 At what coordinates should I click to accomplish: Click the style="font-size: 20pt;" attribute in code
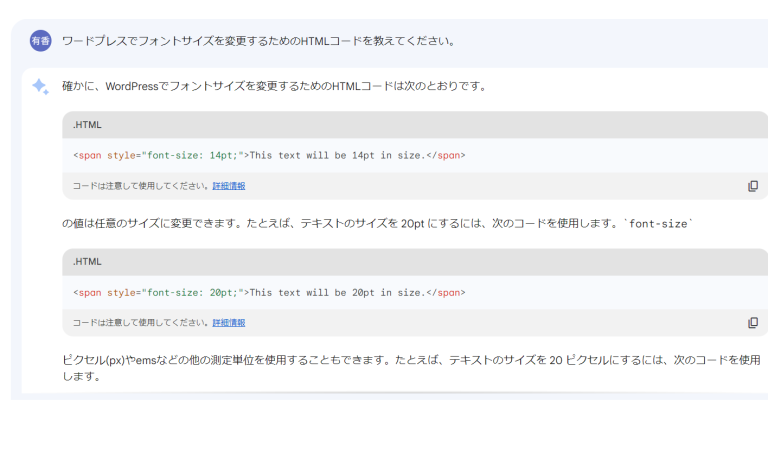pyautogui.click(x=174, y=292)
